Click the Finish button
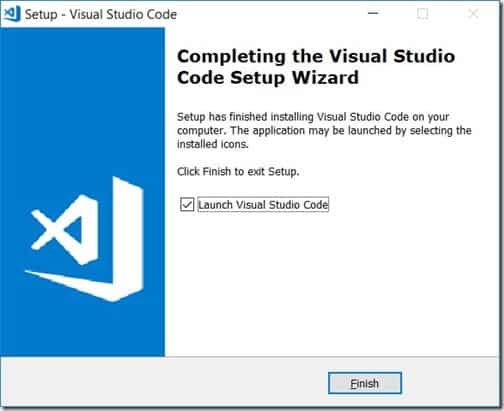504x411 pixels. pyautogui.click(x=365, y=383)
